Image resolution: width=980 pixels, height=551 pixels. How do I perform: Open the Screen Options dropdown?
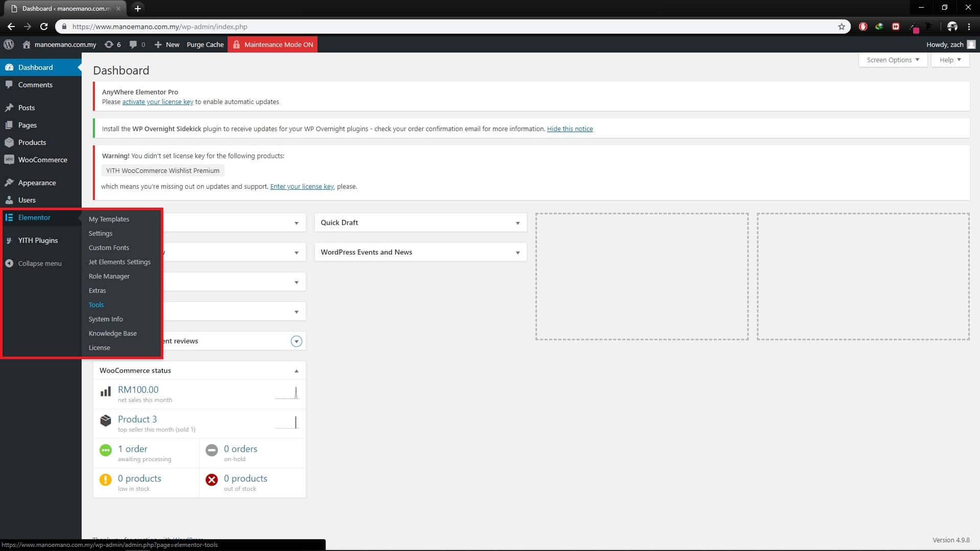(893, 60)
